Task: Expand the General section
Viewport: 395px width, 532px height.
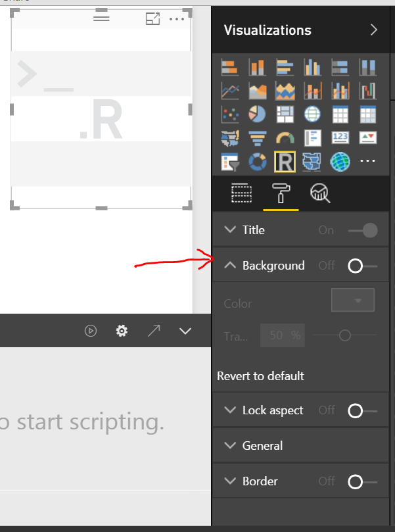Action: [x=230, y=445]
